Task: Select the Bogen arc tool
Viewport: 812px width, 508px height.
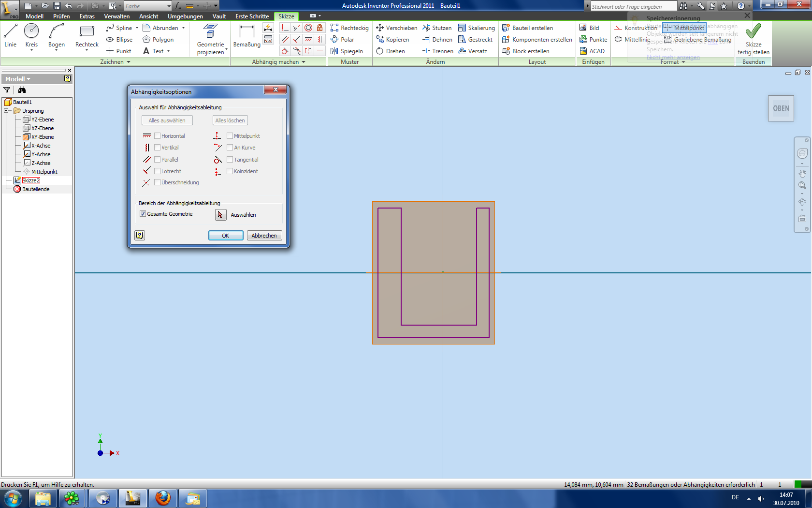Action: (x=57, y=35)
